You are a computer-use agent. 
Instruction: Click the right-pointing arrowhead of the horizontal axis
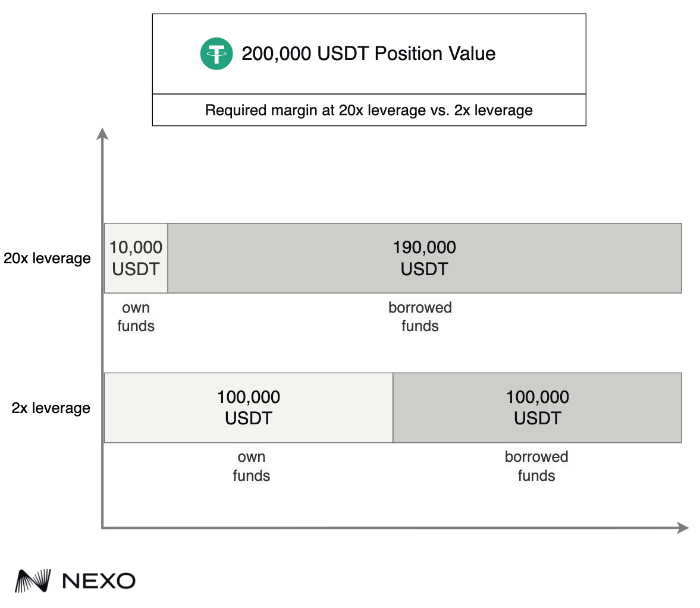pos(683,527)
